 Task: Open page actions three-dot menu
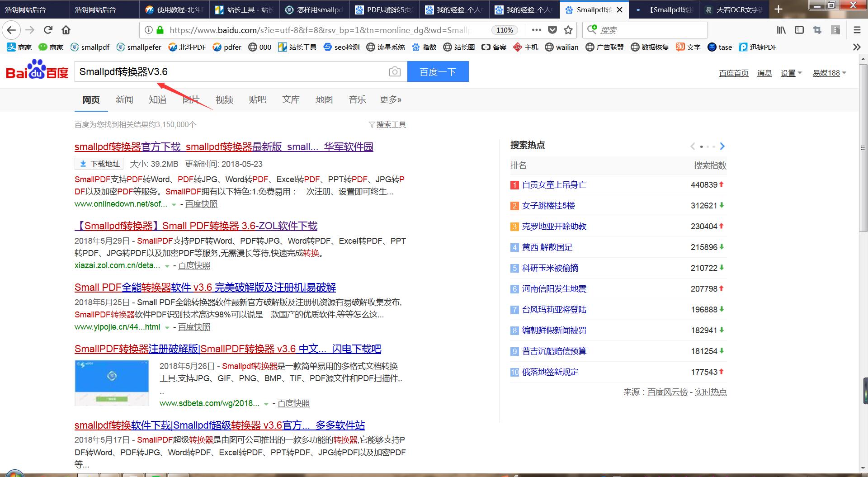537,30
